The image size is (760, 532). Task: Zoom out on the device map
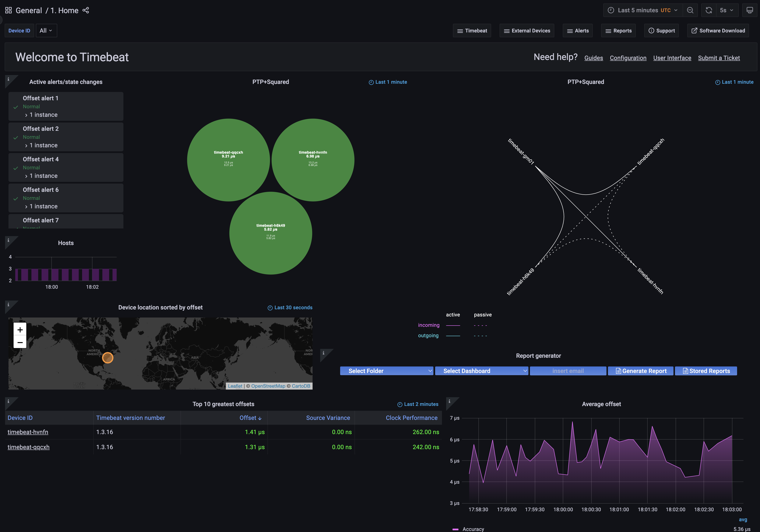[x=20, y=342]
